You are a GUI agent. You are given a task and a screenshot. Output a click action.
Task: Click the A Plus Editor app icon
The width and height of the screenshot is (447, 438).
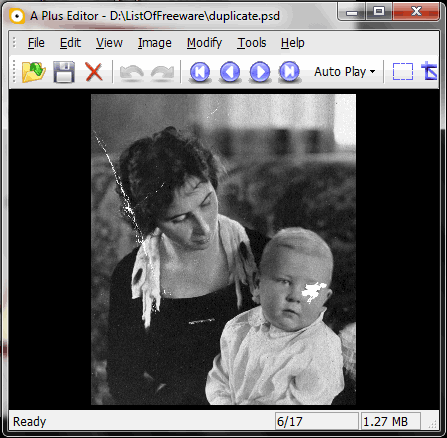pyautogui.click(x=17, y=16)
